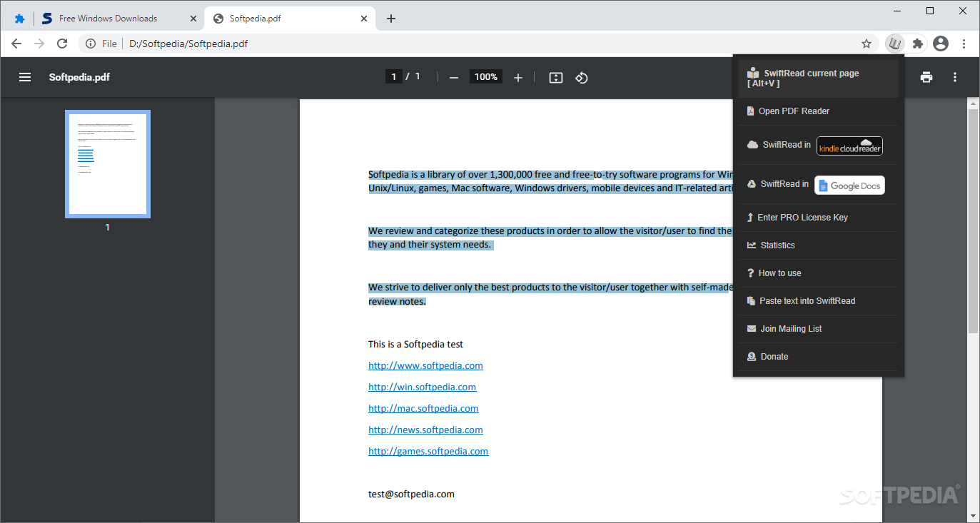This screenshot has height=523, width=980.
Task: Switch to Free Windows Downloads tab
Action: click(108, 19)
